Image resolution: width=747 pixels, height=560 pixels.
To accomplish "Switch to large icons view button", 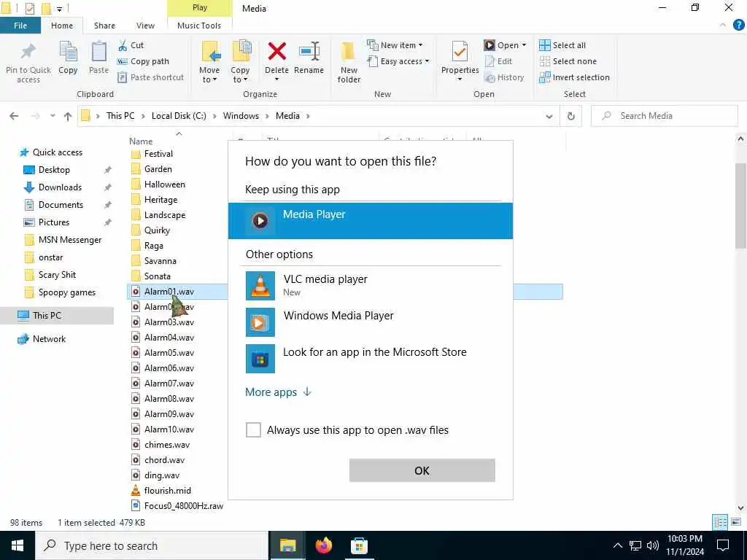I will [x=736, y=522].
